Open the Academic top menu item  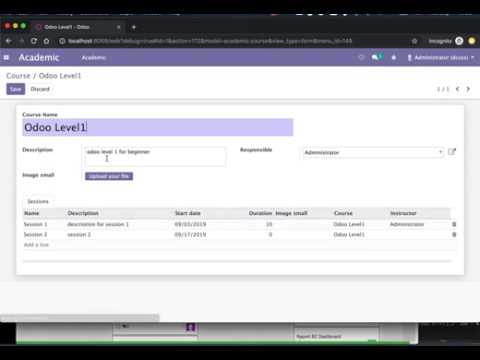point(94,58)
